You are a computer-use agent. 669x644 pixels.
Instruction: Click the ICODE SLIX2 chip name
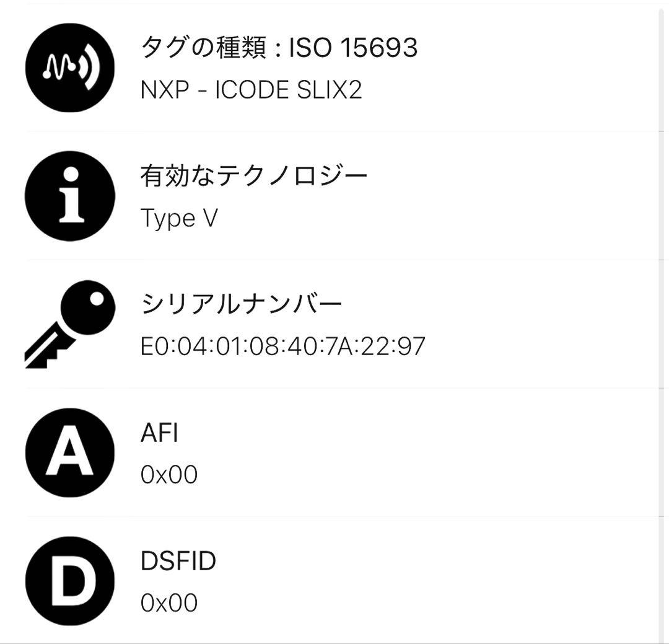point(288,90)
